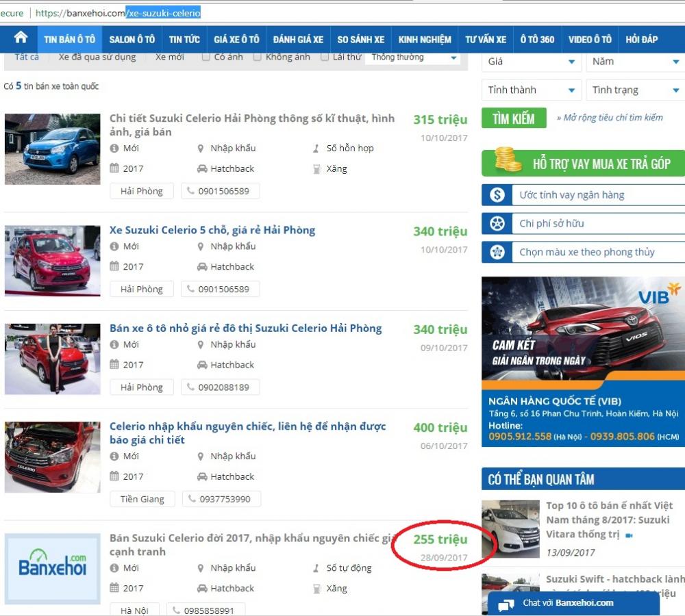
Task: Open the TIN TỨC menu
Action: click(184, 39)
